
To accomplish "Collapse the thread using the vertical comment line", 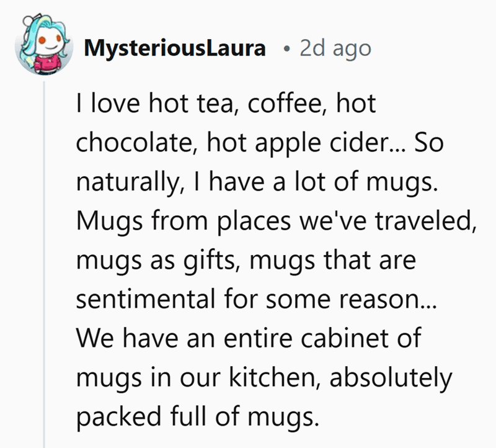I will (x=44, y=264).
